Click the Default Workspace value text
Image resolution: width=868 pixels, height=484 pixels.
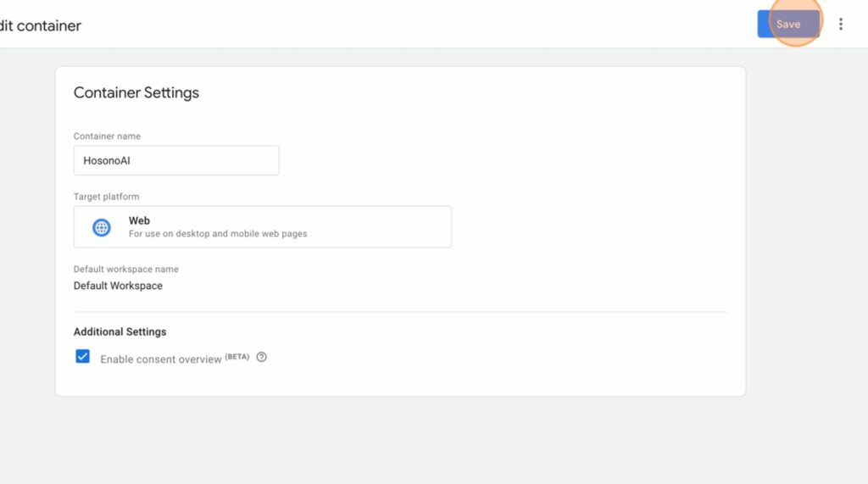coord(118,286)
